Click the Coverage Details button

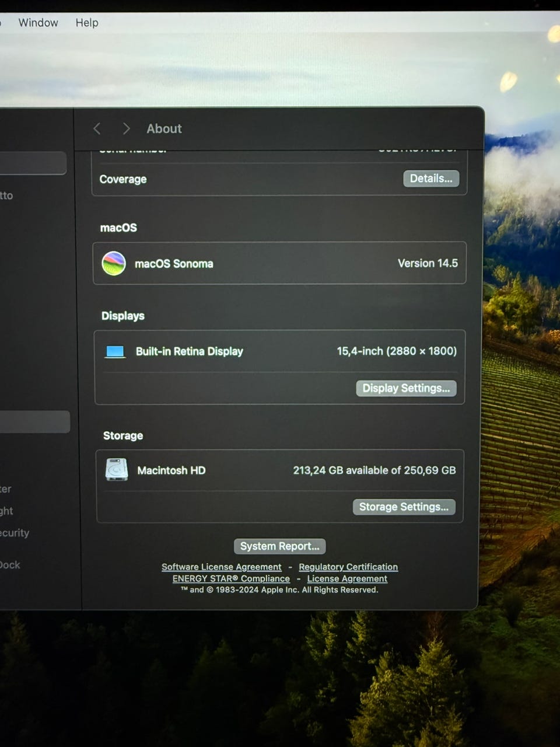[x=431, y=179]
